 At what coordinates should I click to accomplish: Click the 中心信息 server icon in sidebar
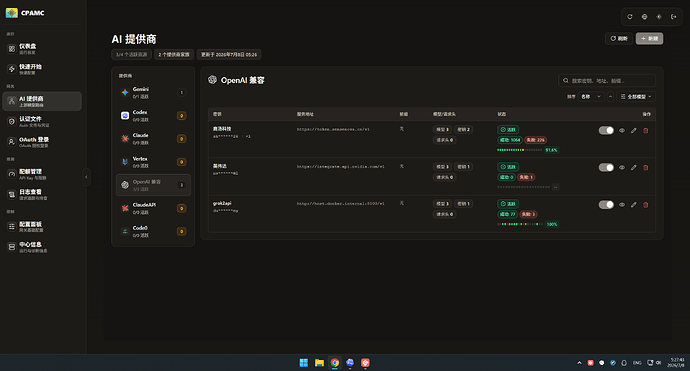pyautogui.click(x=12, y=247)
